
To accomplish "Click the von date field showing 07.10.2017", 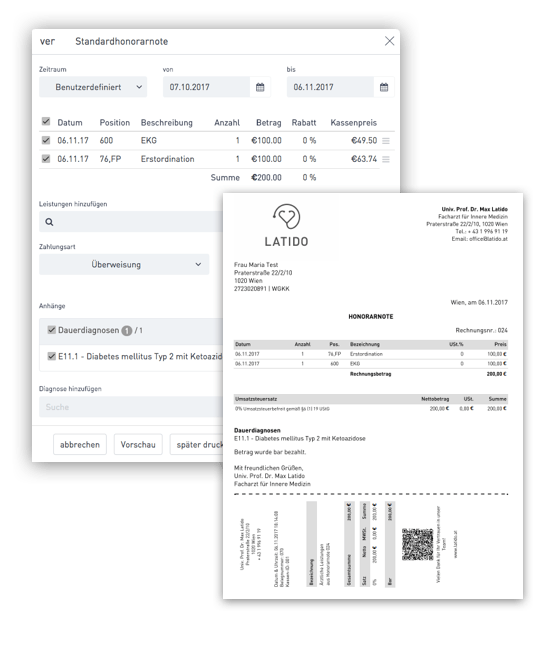I will tap(206, 87).
